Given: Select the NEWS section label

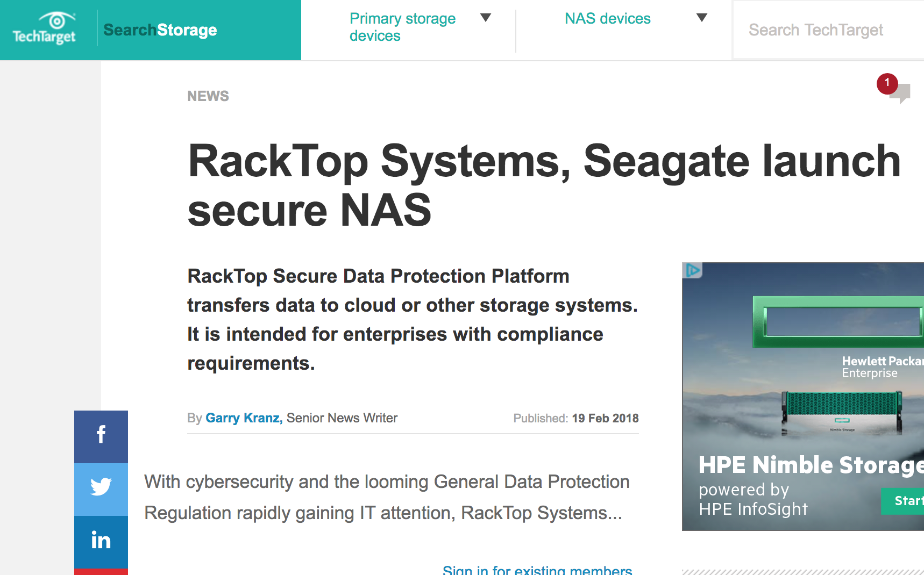Looking at the screenshot, I should click(208, 96).
